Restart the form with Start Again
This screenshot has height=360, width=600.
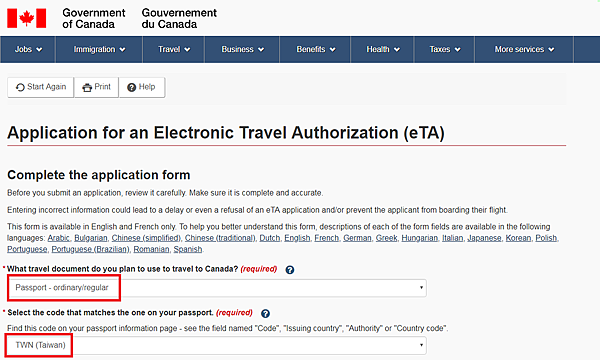pos(41,87)
